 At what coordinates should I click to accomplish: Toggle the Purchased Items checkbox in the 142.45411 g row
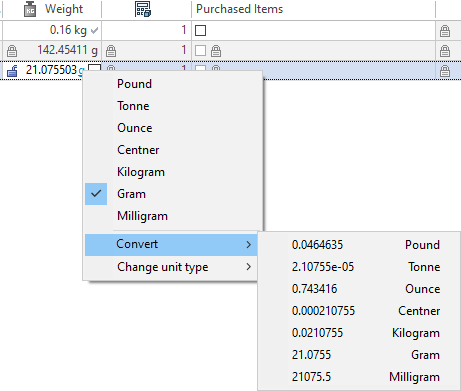(x=200, y=51)
